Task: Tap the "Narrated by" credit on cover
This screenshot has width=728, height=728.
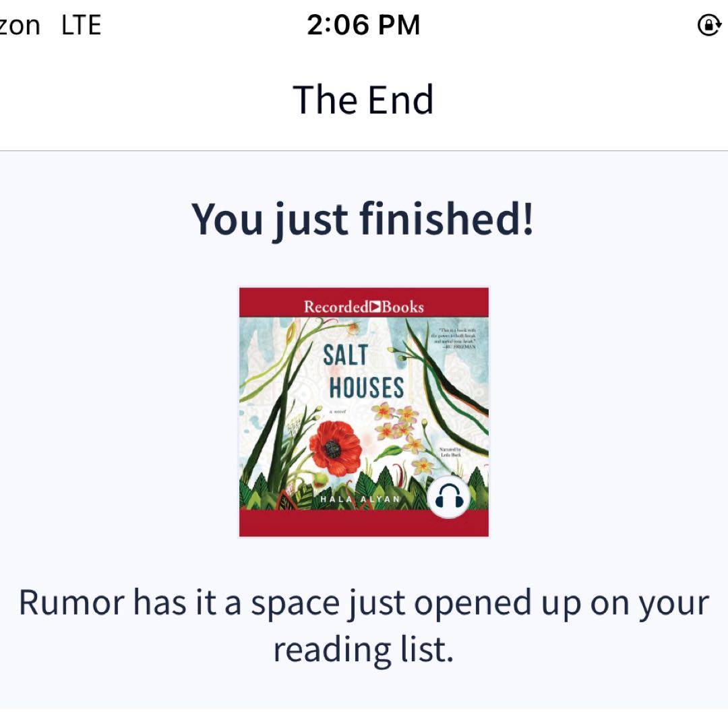Action: point(450,452)
